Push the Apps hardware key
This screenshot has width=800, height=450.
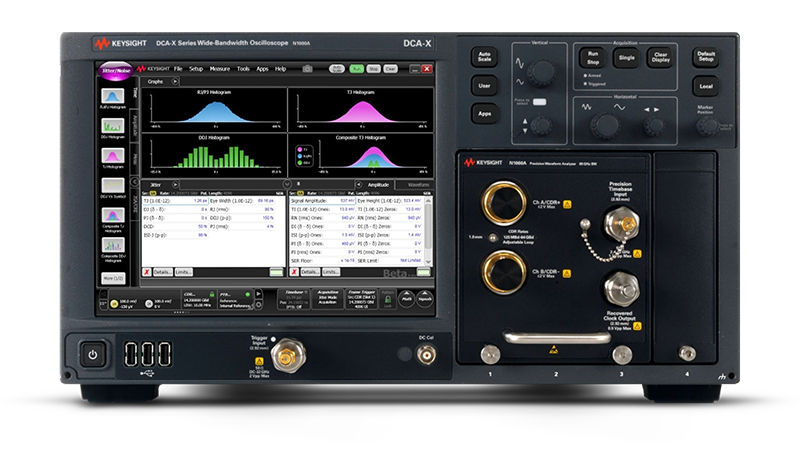tap(484, 114)
